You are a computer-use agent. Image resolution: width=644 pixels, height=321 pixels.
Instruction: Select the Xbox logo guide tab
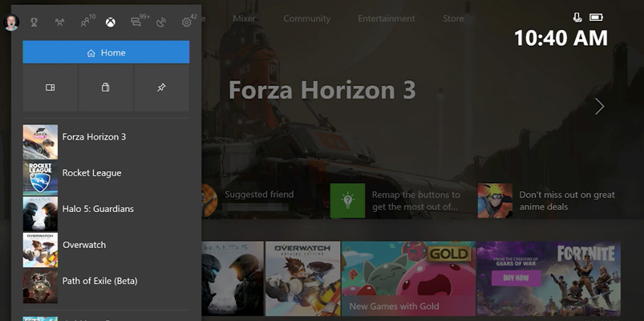[110, 22]
